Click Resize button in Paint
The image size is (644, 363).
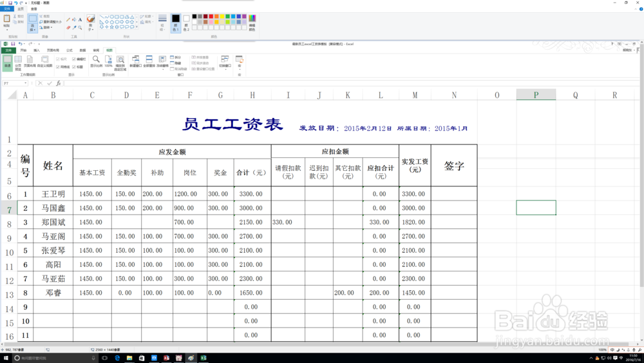pyautogui.click(x=50, y=22)
